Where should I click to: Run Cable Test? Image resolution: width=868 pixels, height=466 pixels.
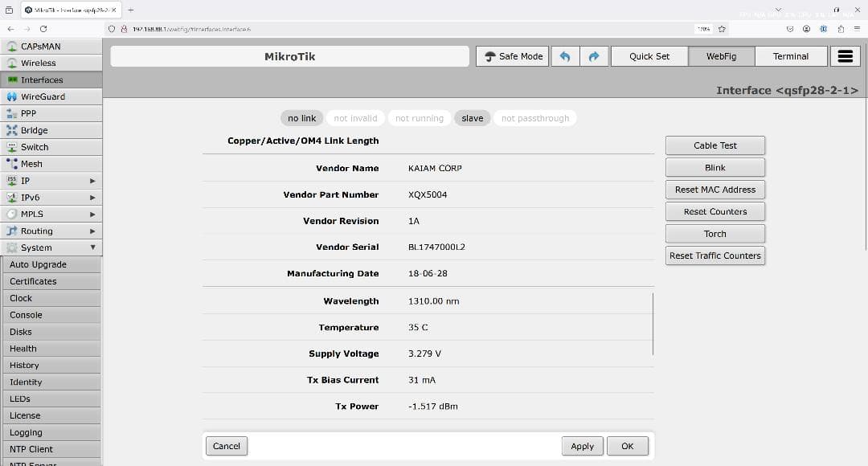[715, 145]
